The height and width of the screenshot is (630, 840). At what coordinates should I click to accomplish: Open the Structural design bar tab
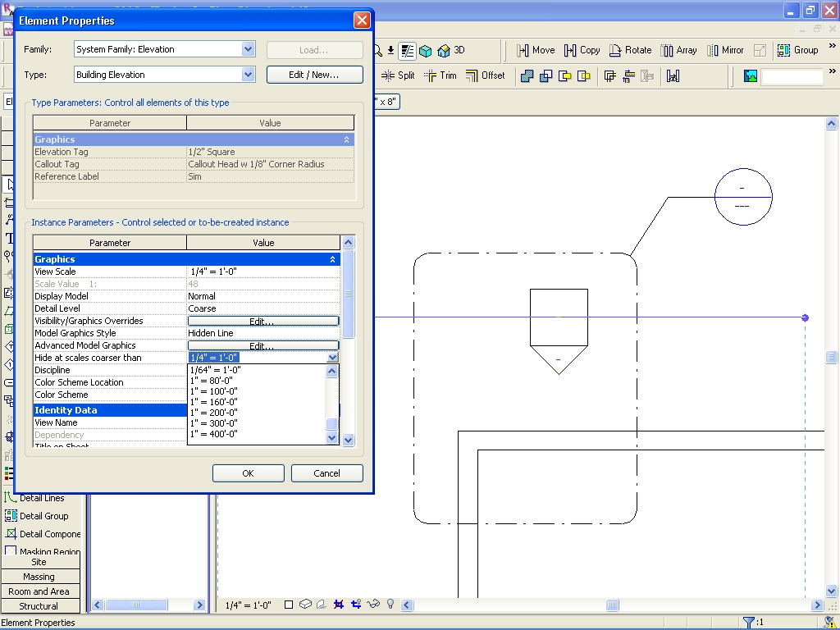point(39,606)
